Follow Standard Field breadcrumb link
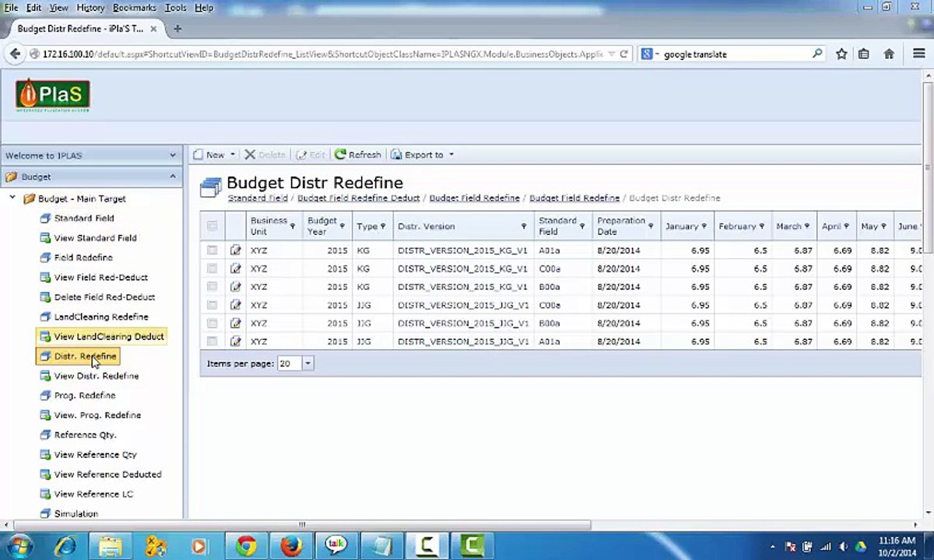This screenshot has height=560, width=934. click(x=258, y=198)
